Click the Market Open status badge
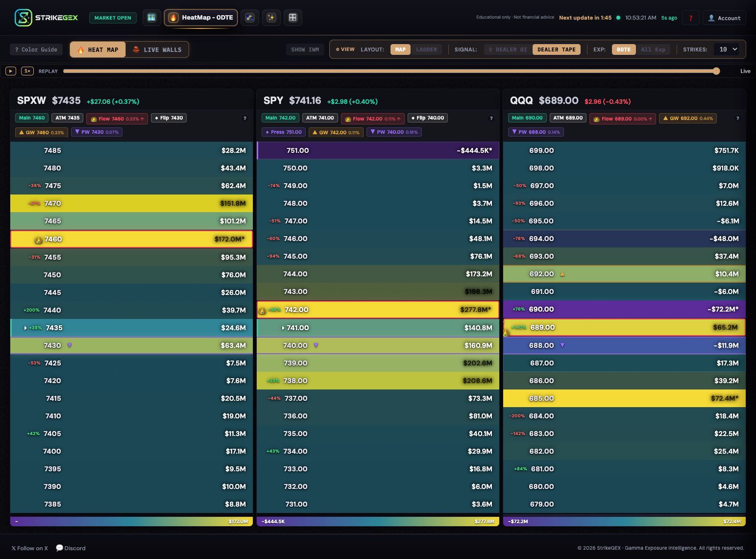The height and width of the screenshot is (559, 756). coord(113,18)
